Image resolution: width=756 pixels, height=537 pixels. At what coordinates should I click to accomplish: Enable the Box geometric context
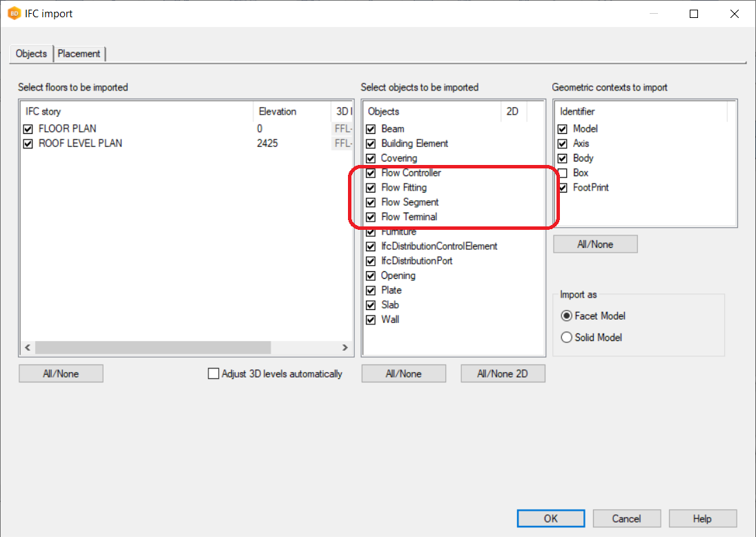(x=563, y=173)
